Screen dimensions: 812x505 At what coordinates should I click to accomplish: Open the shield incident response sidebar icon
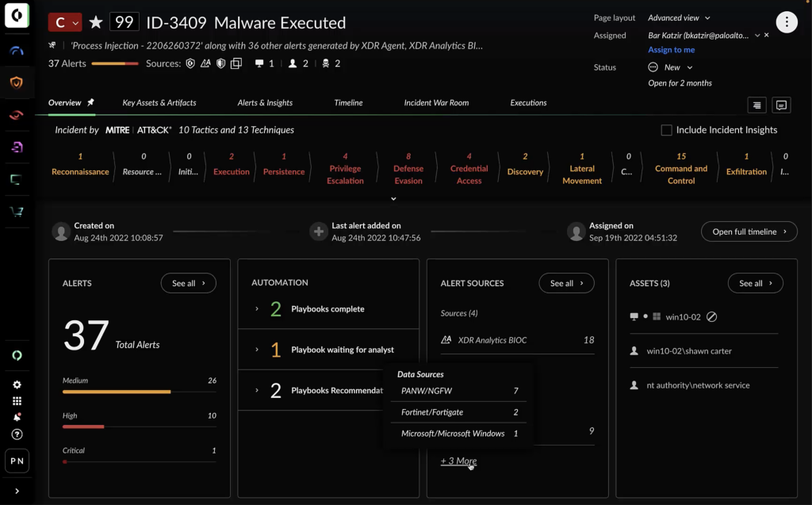pos(17,82)
